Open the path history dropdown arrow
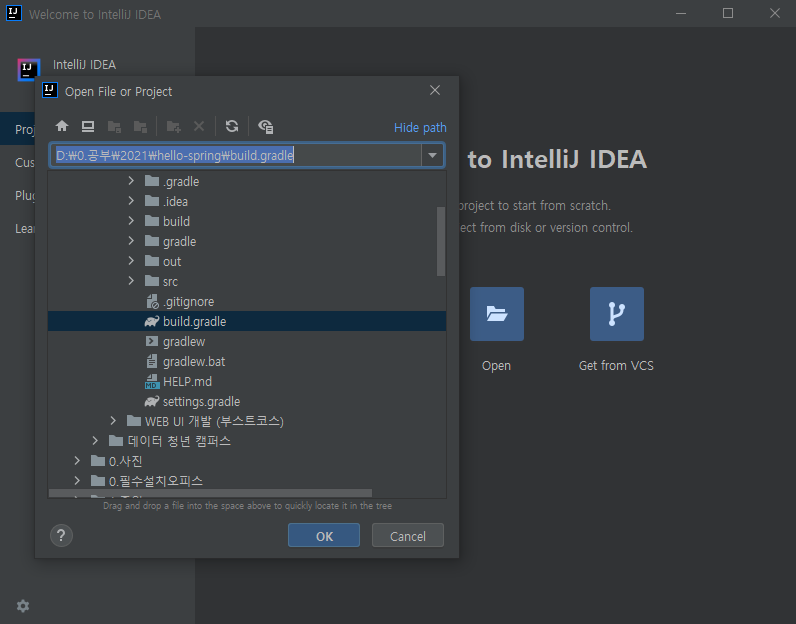The width and height of the screenshot is (796, 624). point(433,155)
